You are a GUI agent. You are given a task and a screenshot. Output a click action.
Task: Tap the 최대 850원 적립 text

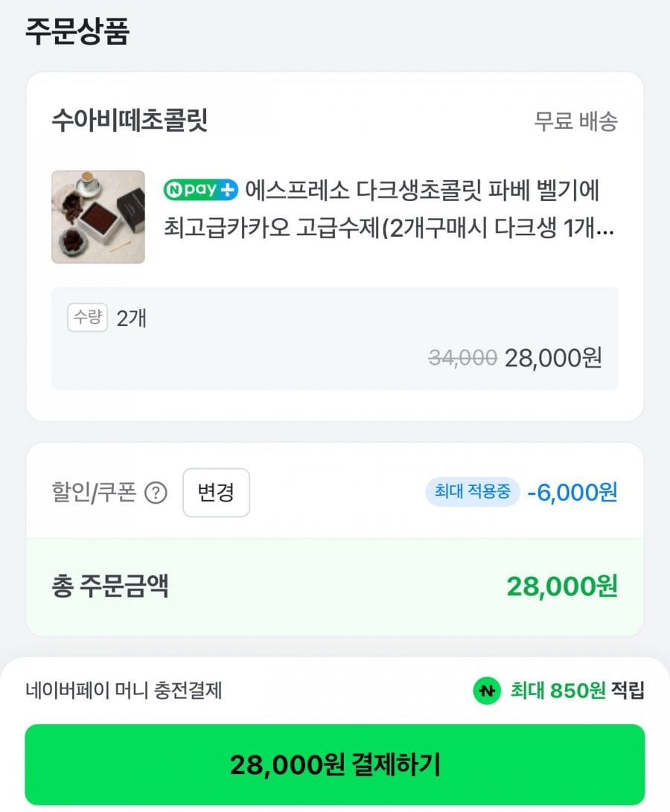coord(577,691)
